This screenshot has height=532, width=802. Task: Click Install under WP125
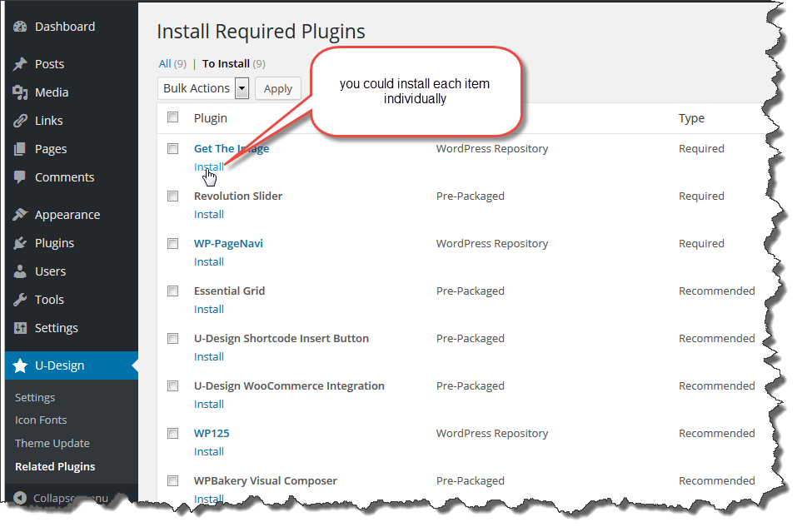point(209,452)
